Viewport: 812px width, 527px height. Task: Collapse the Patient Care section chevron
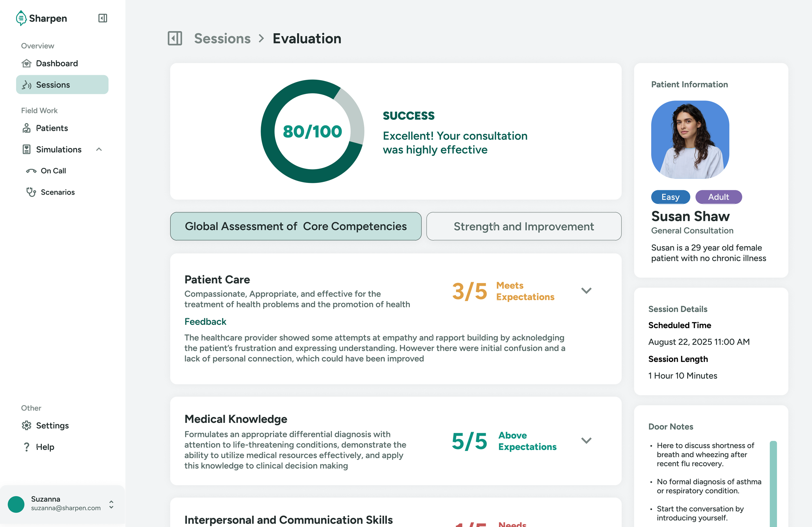pyautogui.click(x=586, y=291)
